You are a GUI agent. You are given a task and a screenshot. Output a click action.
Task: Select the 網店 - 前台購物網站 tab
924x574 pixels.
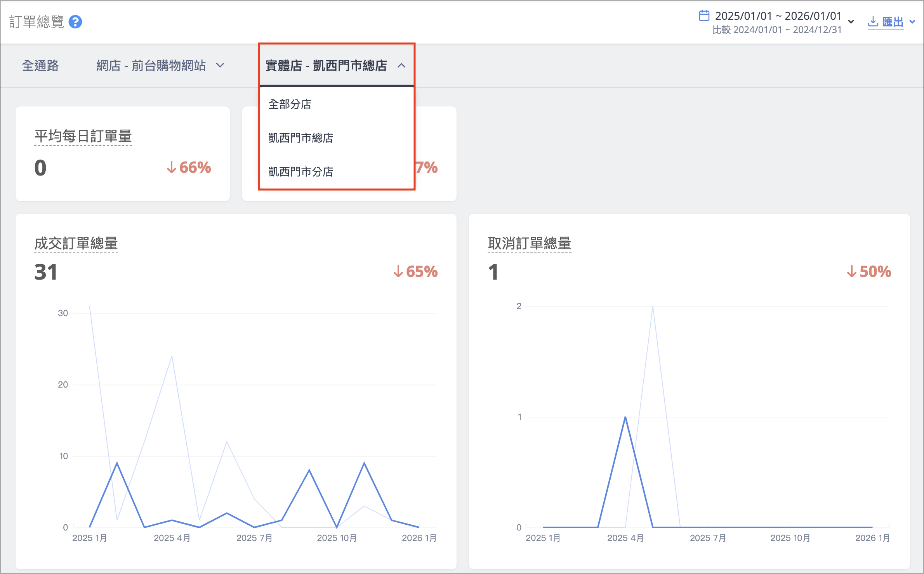coord(151,65)
